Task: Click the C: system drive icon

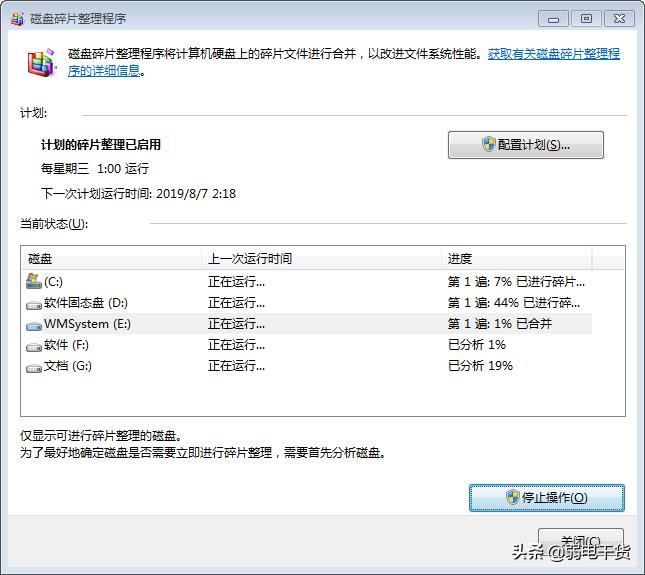Action: point(34,281)
